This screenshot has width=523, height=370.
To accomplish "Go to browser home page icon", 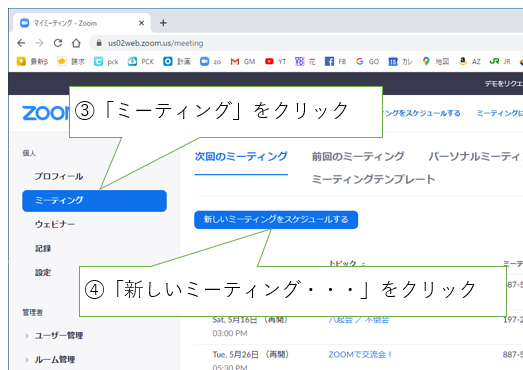I will (x=76, y=43).
